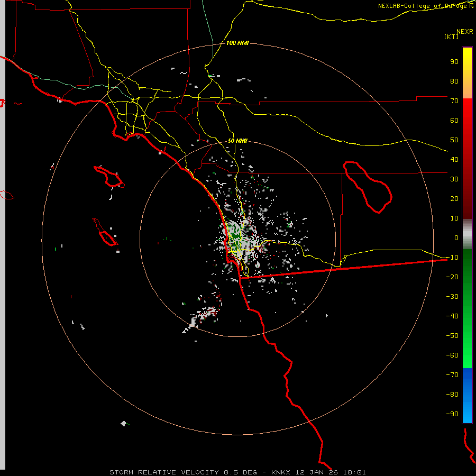The height and width of the screenshot is (476, 476).
Task: Click the -60 value on the velocity scale
Action: [452, 355]
